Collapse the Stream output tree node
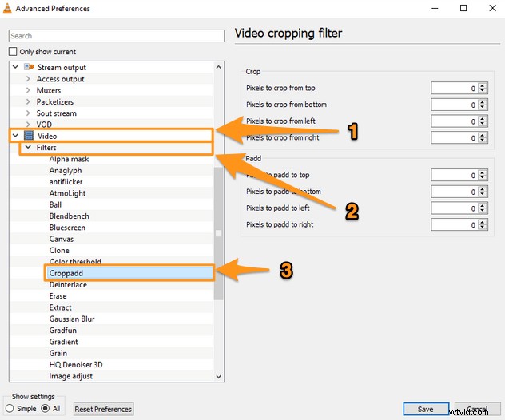 pyautogui.click(x=15, y=67)
